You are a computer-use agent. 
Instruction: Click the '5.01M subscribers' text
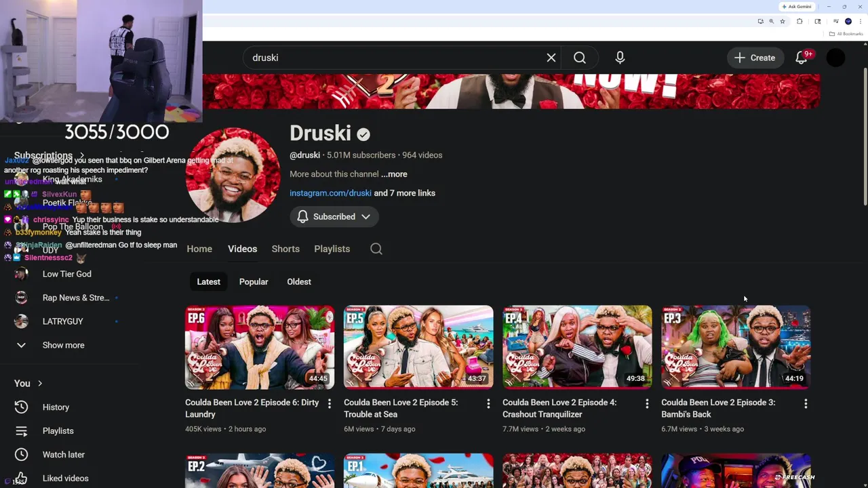click(361, 155)
